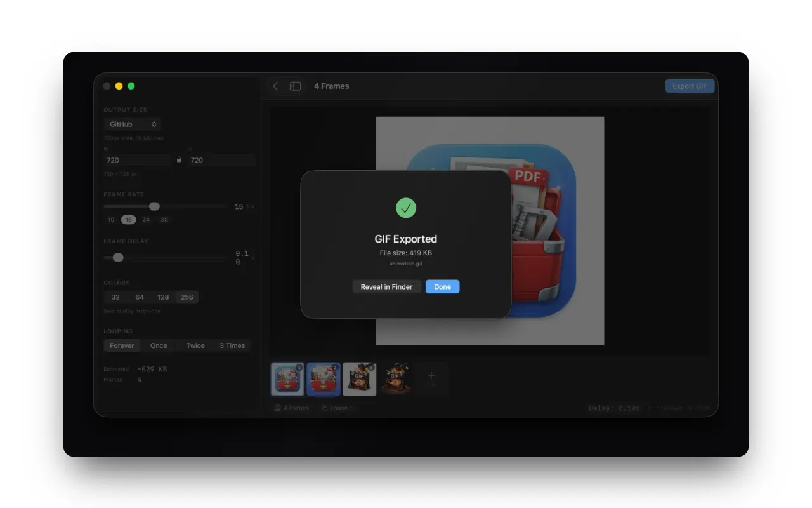
Task: Click estimated '~529 KB' value
Action: (x=152, y=370)
